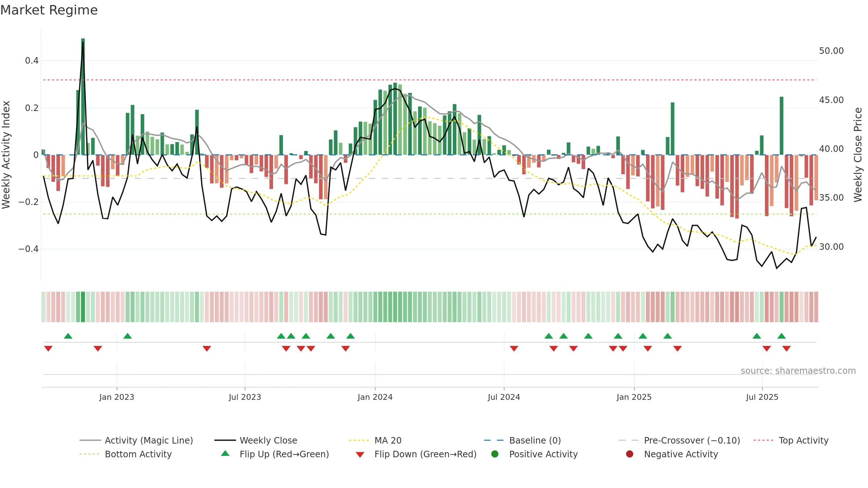Click the black Weekly Close legend line sample
This screenshot has height=488, width=868.
pyautogui.click(x=225, y=440)
